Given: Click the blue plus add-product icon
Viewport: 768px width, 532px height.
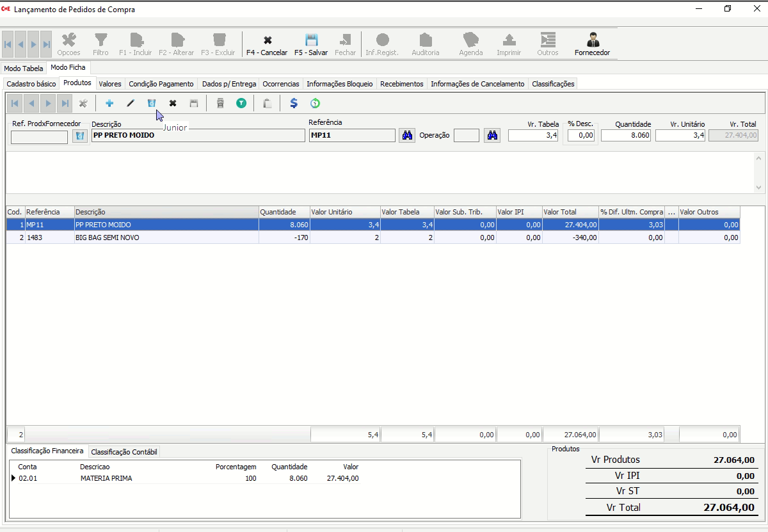Looking at the screenshot, I should point(109,103).
